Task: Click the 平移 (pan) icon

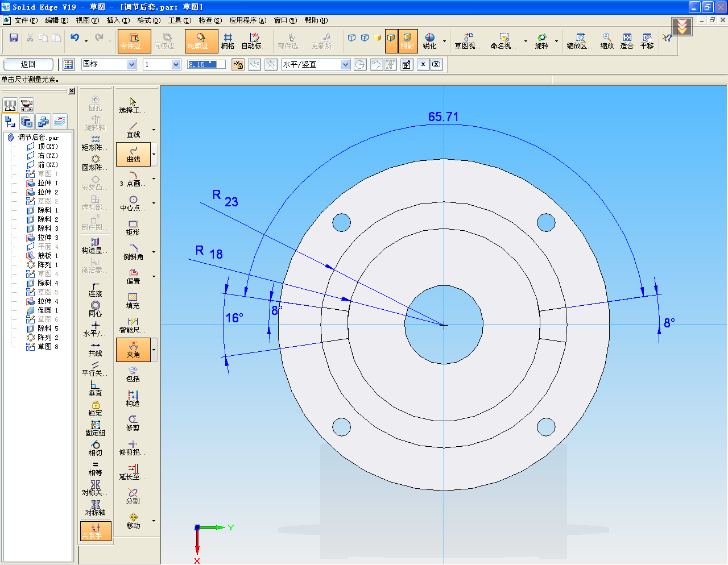Action: [x=647, y=41]
